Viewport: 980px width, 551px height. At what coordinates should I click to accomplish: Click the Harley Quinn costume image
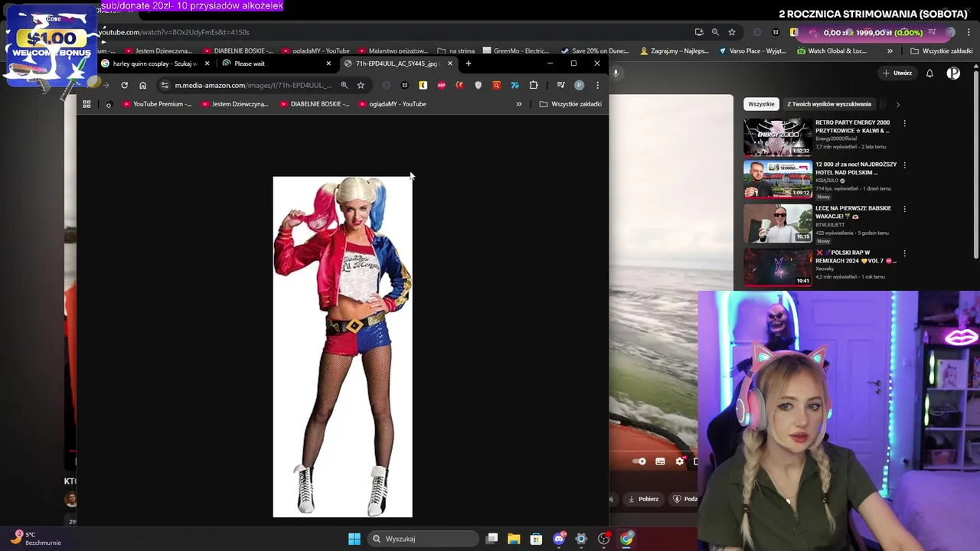[342, 347]
